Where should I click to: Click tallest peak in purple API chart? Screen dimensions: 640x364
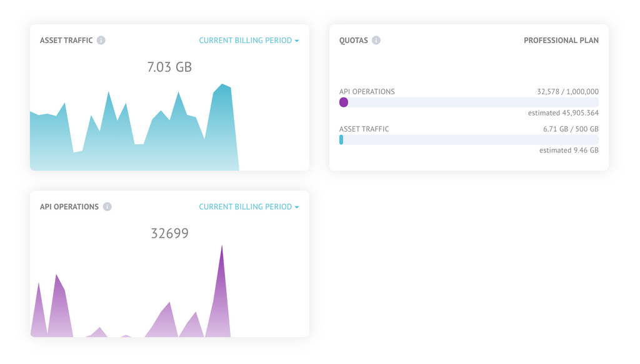coord(222,247)
